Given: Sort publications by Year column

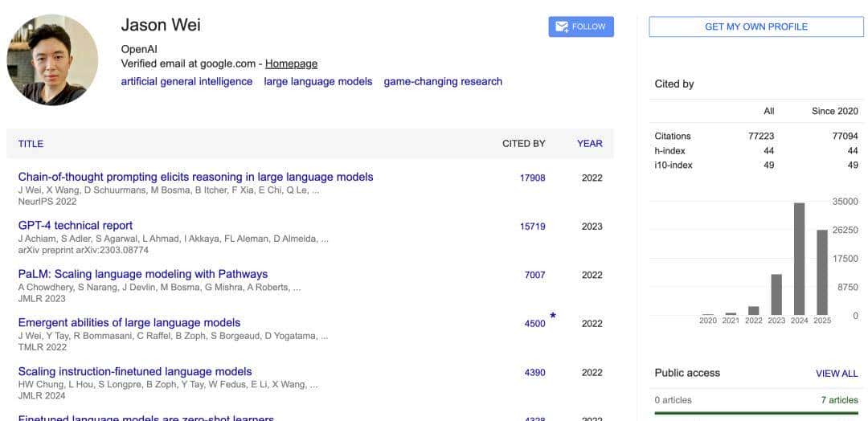Looking at the screenshot, I should point(589,144).
